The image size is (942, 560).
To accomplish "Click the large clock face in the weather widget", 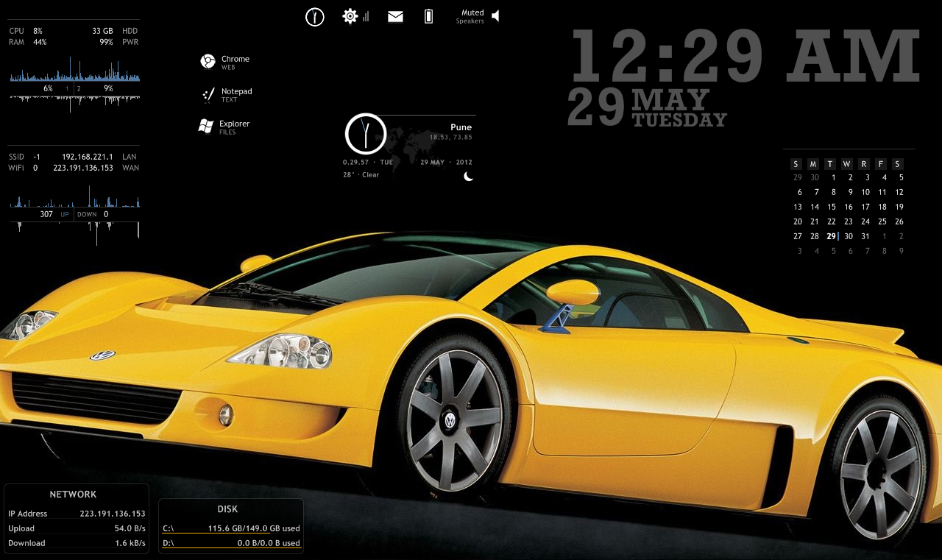I will [366, 133].
